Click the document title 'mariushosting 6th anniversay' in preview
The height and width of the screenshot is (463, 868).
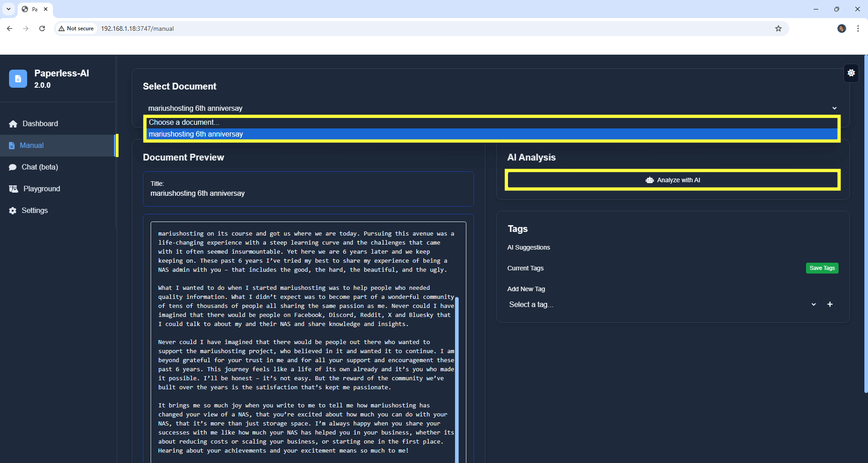click(x=198, y=194)
